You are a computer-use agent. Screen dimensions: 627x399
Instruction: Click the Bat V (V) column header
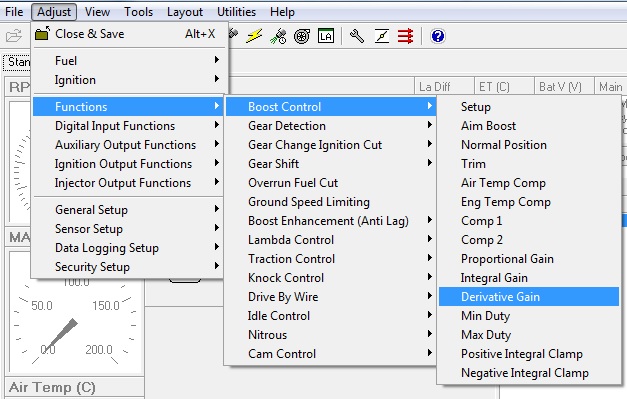[560, 87]
